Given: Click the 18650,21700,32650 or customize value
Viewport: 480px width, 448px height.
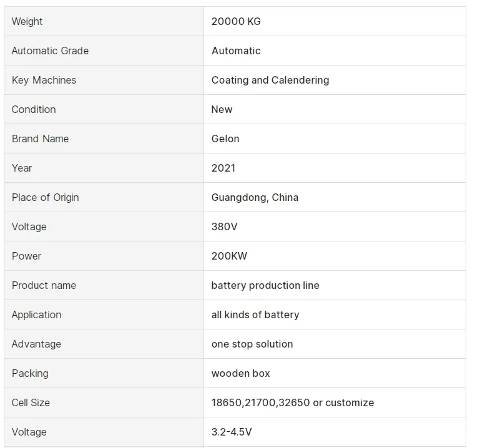Looking at the screenshot, I should 292,402.
